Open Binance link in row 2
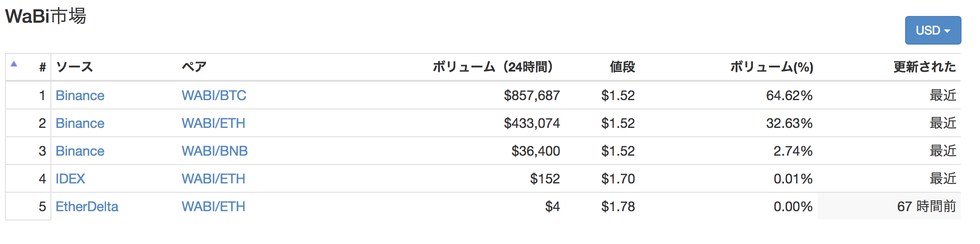Image resolution: width=980 pixels, height=244 pixels. 80,123
